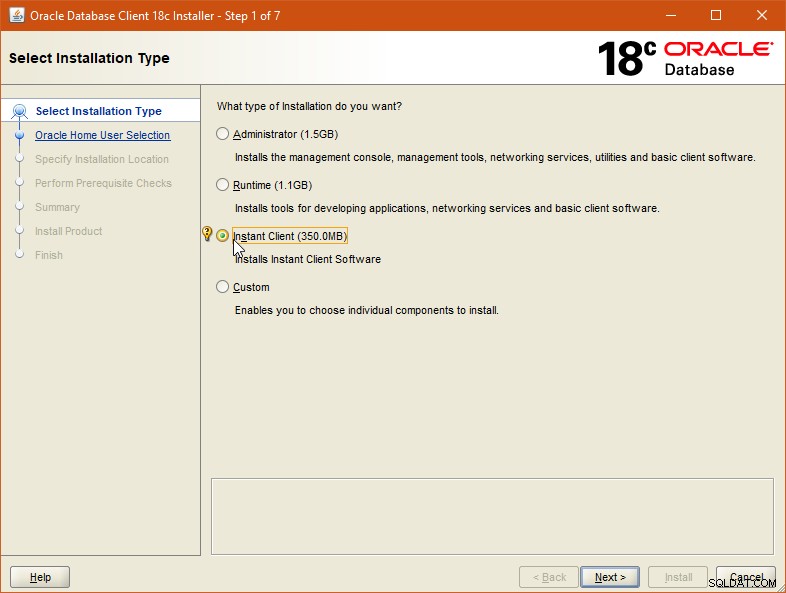Click the Oracle 18c Database logo
Screen dimensions: 786x593
click(x=685, y=58)
